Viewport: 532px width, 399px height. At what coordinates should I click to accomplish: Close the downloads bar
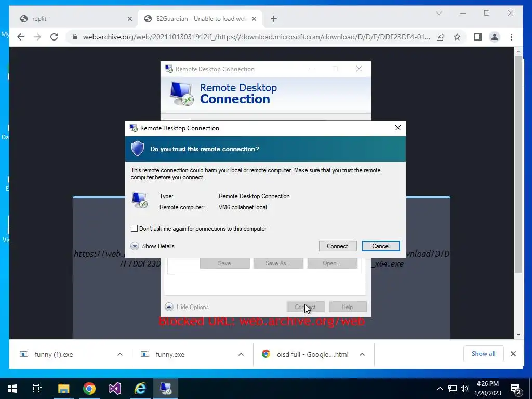(x=513, y=354)
